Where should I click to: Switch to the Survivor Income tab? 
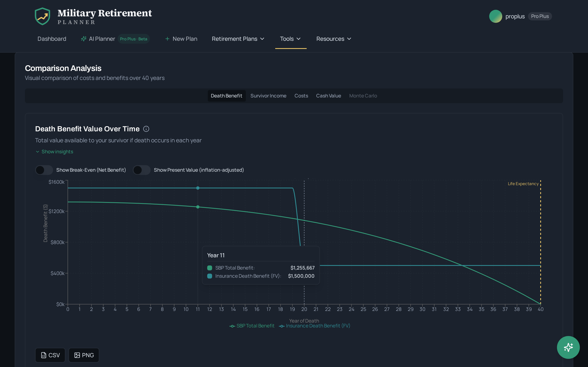pyautogui.click(x=268, y=96)
